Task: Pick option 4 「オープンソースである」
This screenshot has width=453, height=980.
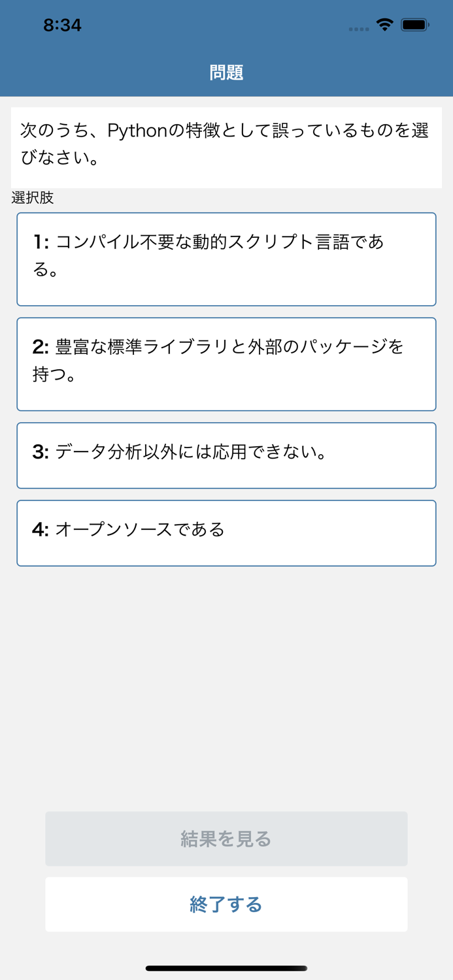Action: tap(226, 532)
